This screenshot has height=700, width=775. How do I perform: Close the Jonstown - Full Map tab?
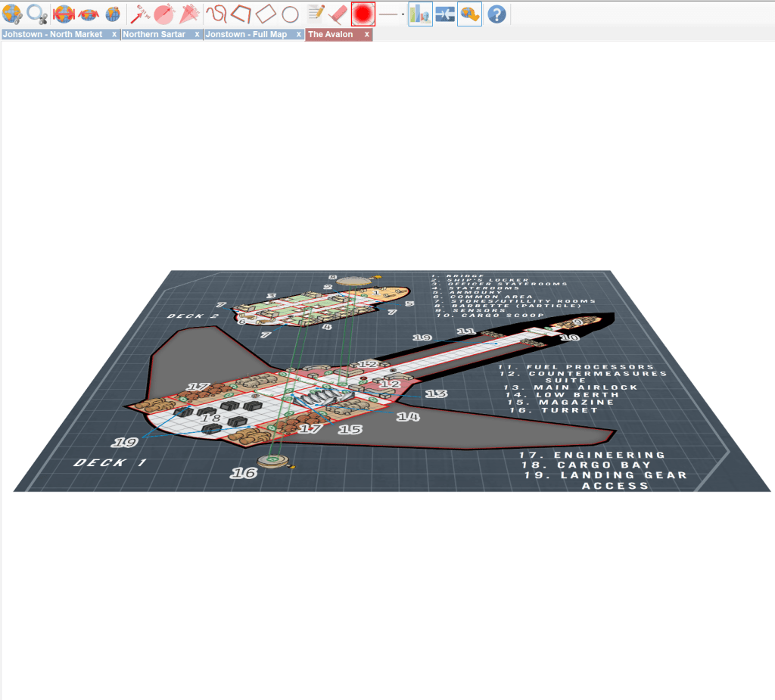298,35
